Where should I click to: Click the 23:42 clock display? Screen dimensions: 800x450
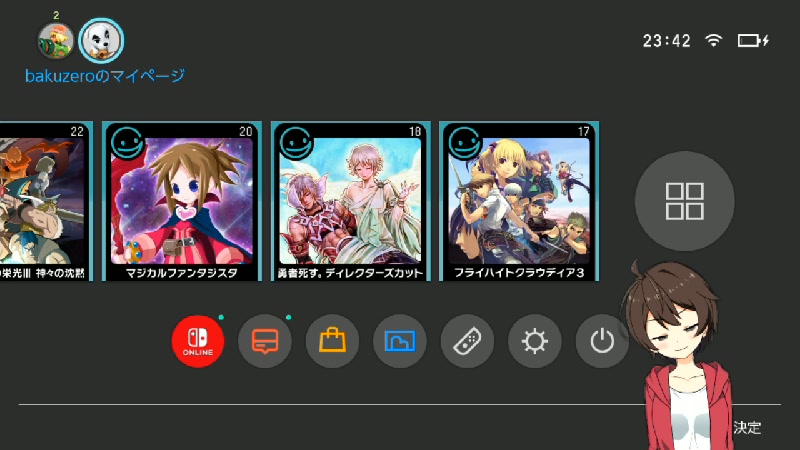666,41
